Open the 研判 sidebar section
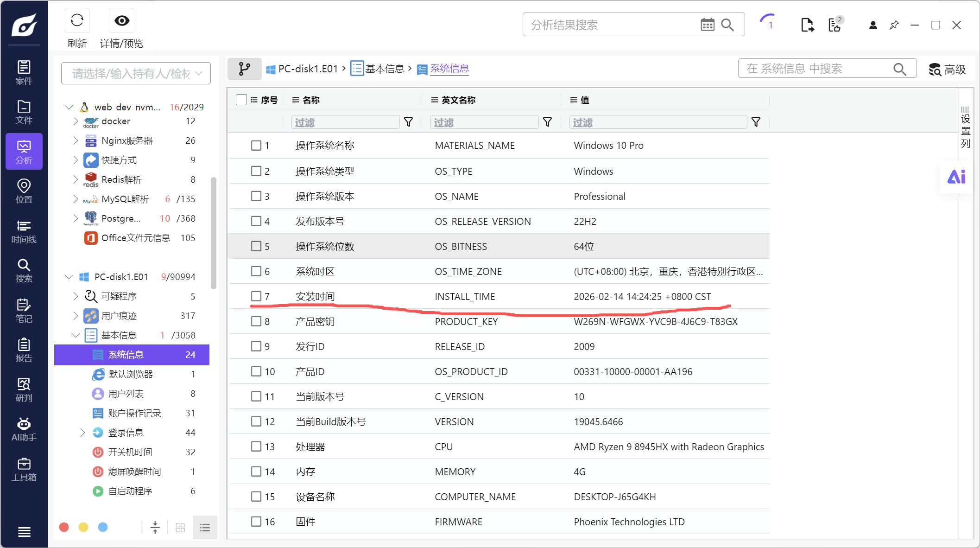Image resolution: width=980 pixels, height=548 pixels. point(24,390)
